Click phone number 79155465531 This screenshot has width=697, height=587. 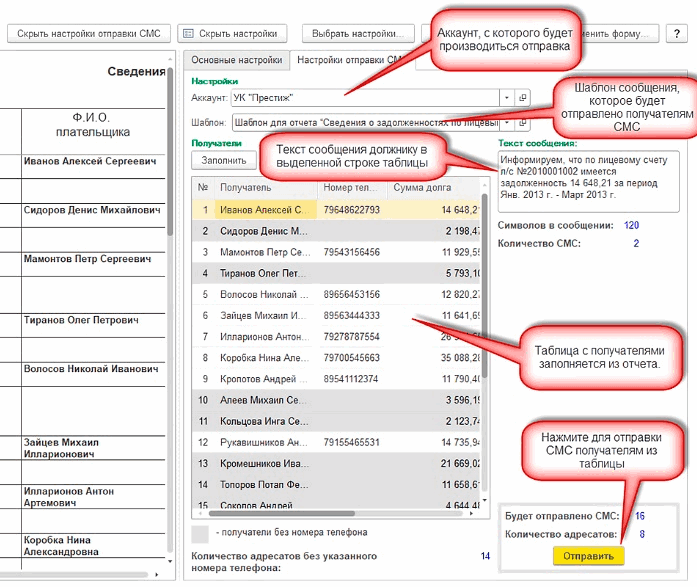(x=352, y=442)
